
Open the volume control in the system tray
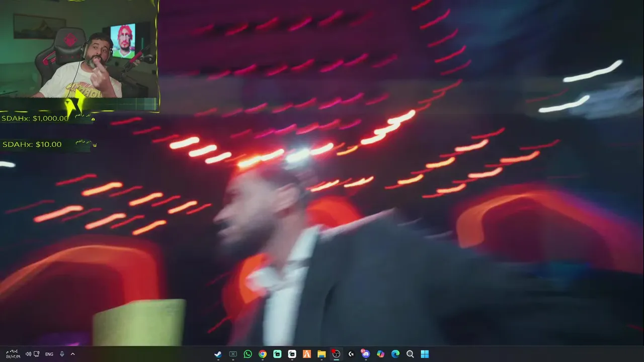click(x=28, y=354)
